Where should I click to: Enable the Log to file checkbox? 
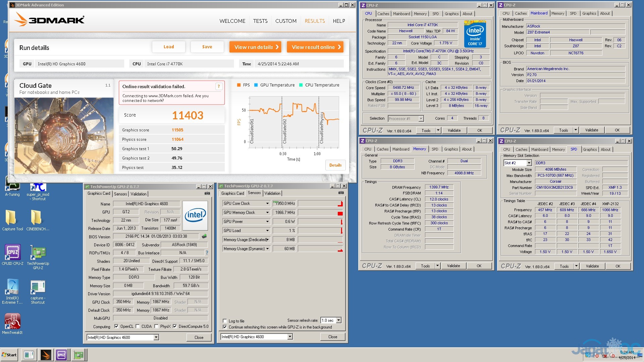(225, 321)
